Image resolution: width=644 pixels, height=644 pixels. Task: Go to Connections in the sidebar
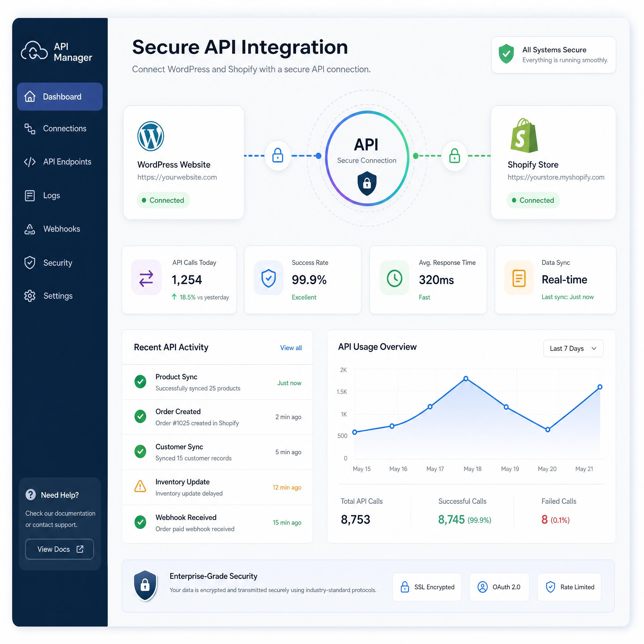click(55, 129)
